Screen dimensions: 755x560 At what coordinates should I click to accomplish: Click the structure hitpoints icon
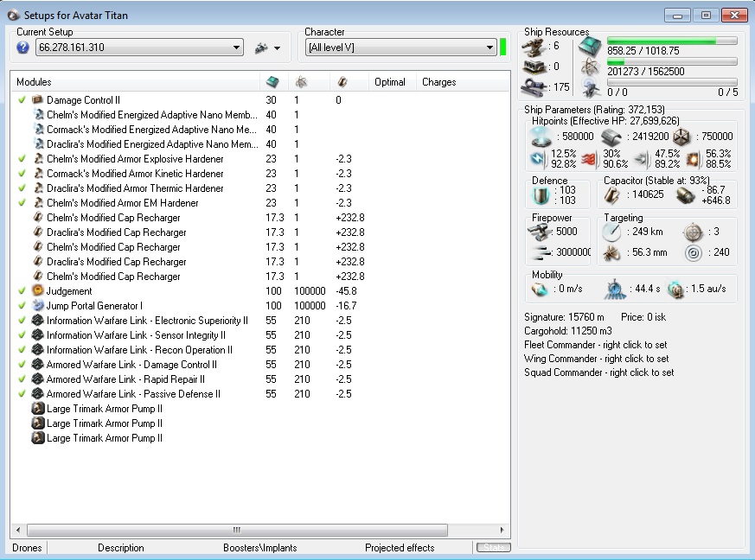tap(681, 137)
